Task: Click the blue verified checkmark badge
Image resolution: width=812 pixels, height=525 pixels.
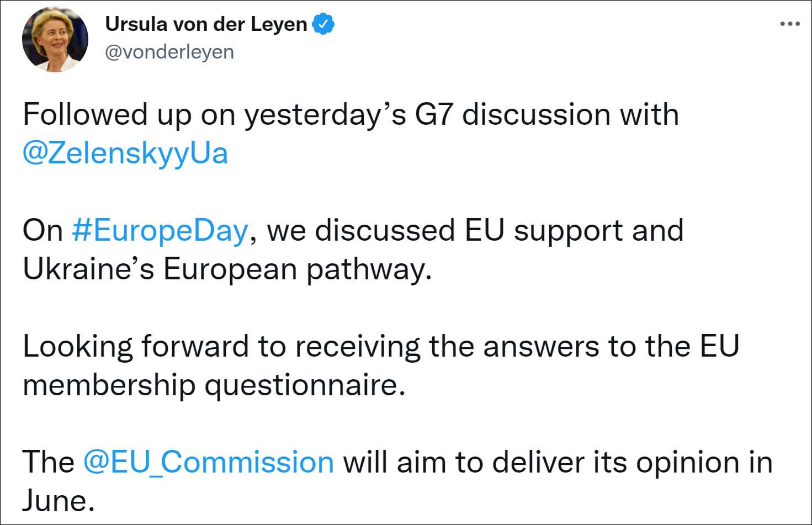Action: [x=323, y=24]
